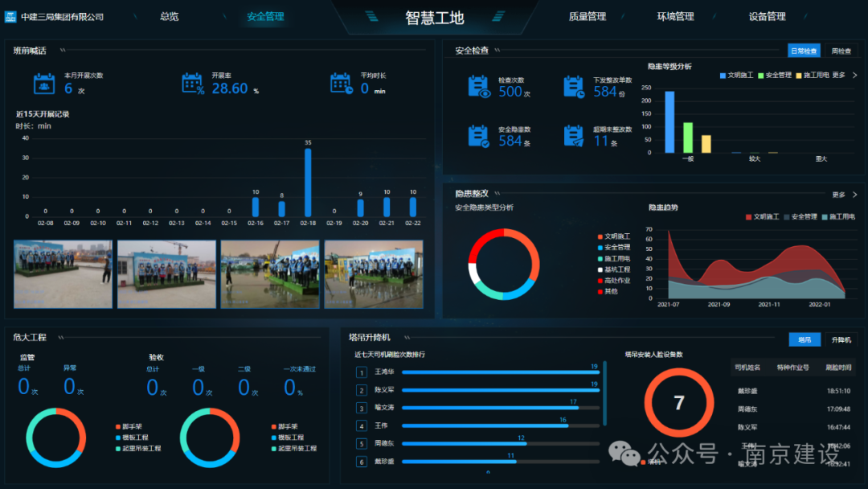Click the 安全隐患数 clipboard check icon
The width and height of the screenshot is (868, 489).
click(478, 136)
